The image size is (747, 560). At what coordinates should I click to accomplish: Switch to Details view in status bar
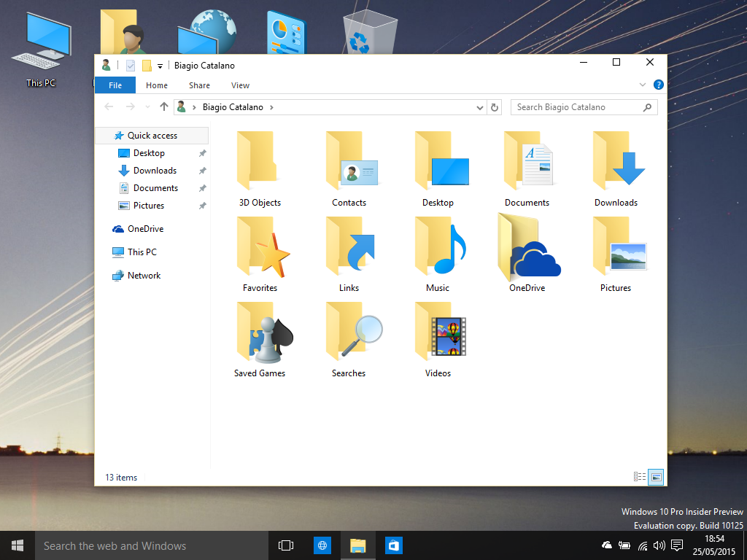[x=639, y=477]
